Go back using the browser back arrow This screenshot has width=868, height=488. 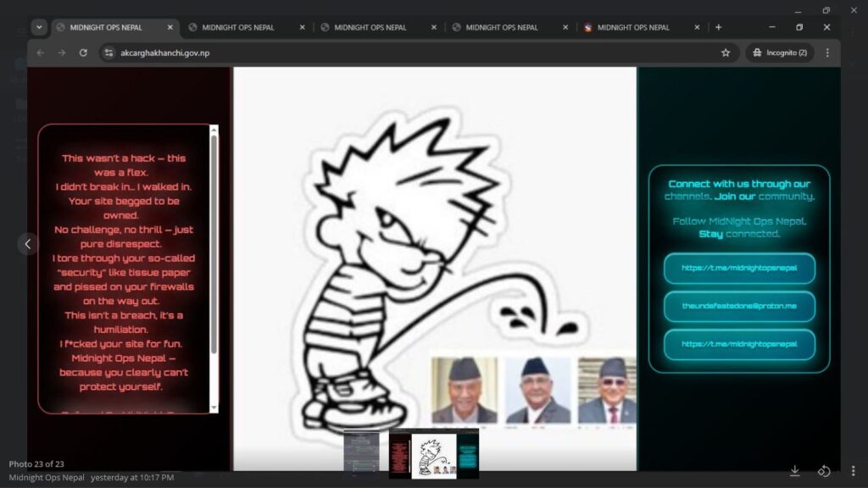click(41, 53)
